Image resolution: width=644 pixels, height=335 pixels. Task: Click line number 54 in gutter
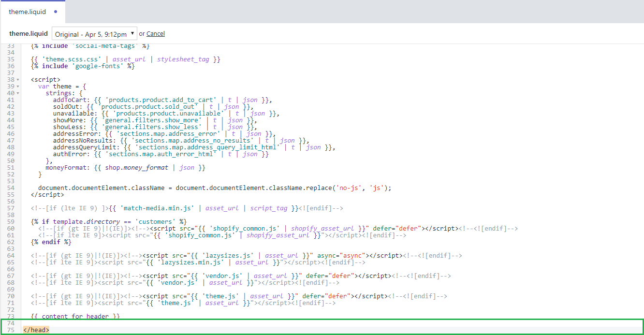[x=11, y=188]
